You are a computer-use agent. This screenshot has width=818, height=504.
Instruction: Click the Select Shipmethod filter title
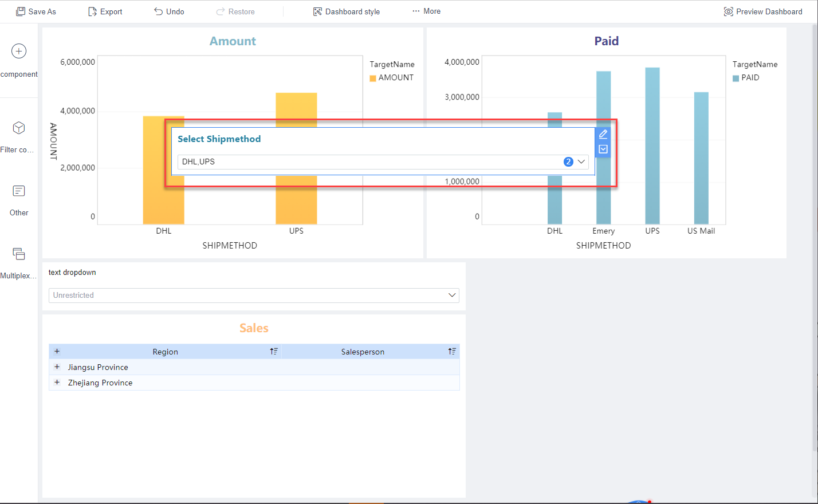click(219, 139)
